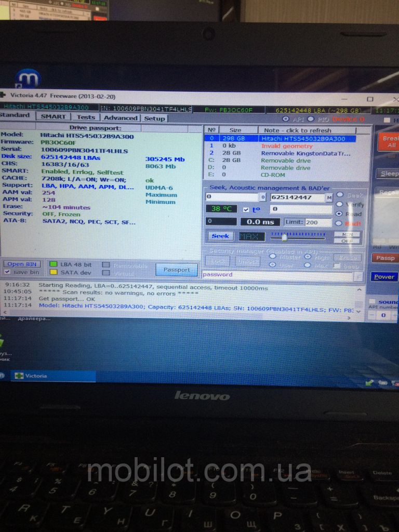Click the small '0' button beside start LBA

262,197
